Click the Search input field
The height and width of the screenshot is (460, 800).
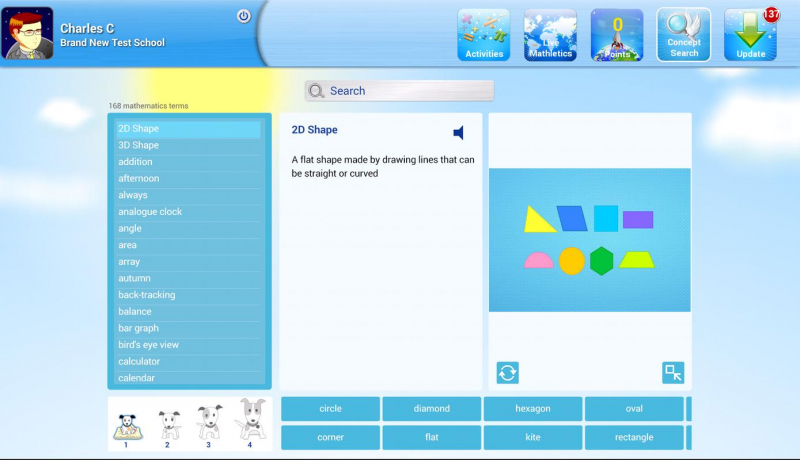pos(400,91)
